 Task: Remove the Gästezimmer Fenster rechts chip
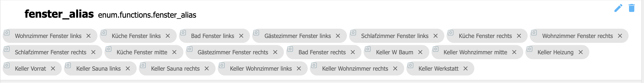[275, 52]
